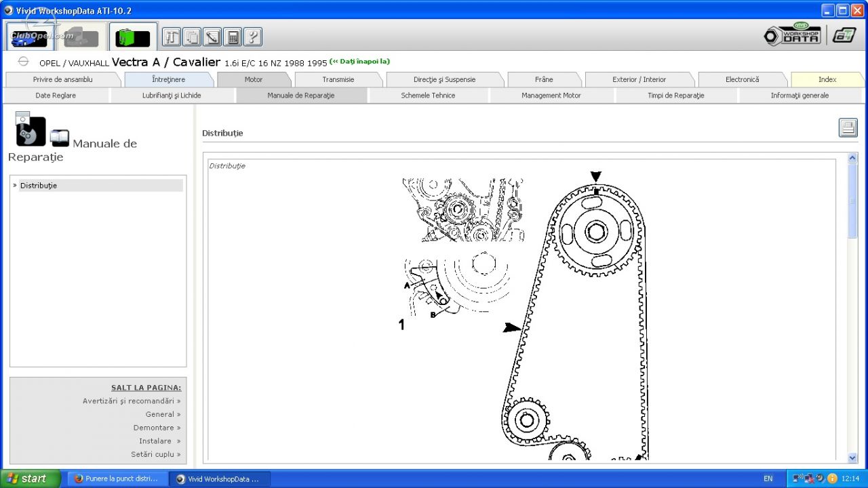Click the Vectra A / Cavalier model title
Screen dimensions: 868x488
(x=166, y=62)
